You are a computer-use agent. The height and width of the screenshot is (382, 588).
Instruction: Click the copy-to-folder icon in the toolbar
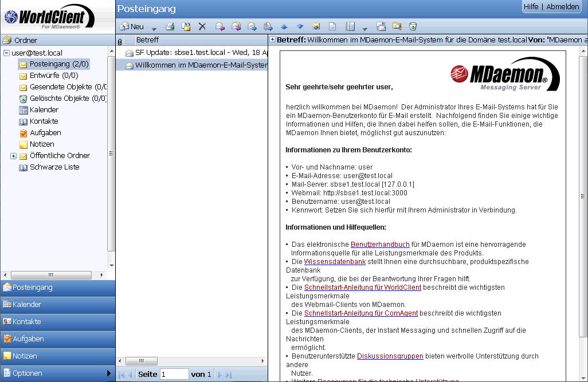pyautogui.click(x=186, y=26)
